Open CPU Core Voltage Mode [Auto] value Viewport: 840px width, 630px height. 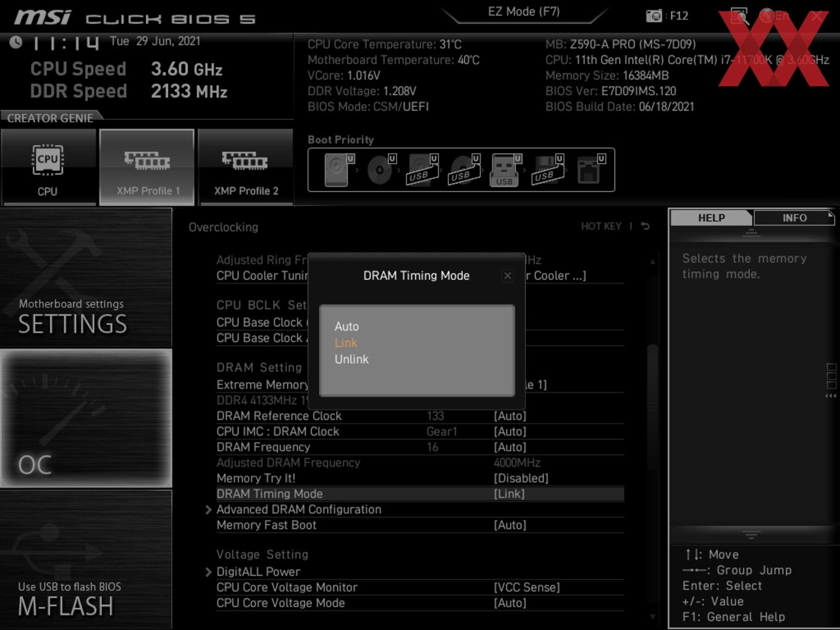[510, 603]
